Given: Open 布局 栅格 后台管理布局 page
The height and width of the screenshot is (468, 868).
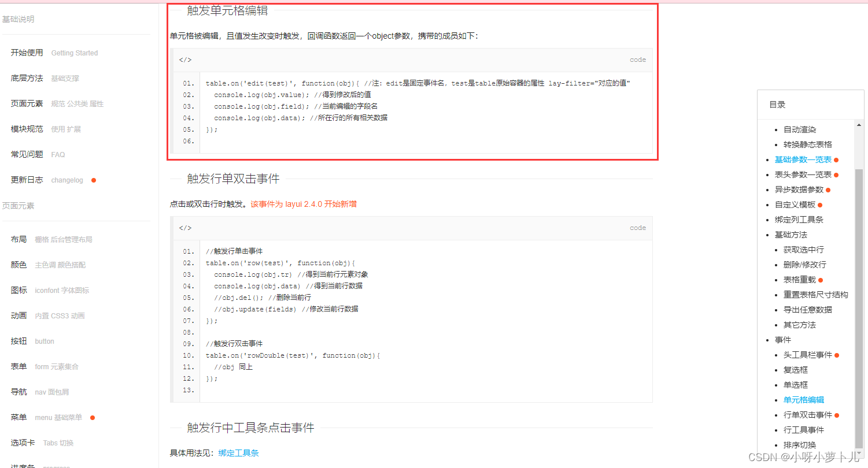Looking at the screenshot, I should pos(51,239).
